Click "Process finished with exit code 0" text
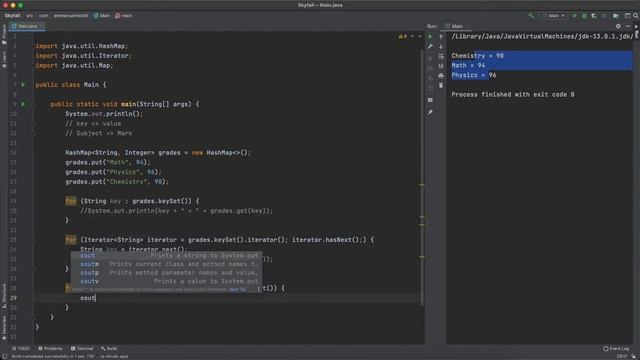Image resolution: width=640 pixels, height=360 pixels. (513, 94)
